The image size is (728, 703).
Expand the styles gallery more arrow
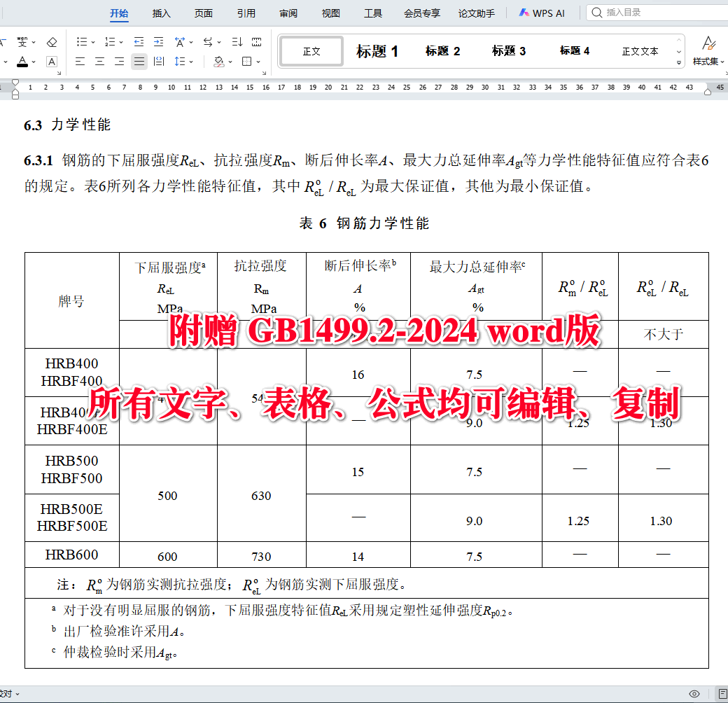679,62
